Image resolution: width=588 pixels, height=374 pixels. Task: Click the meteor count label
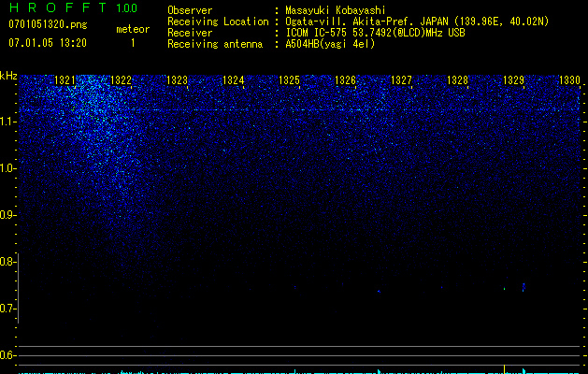tap(133, 29)
